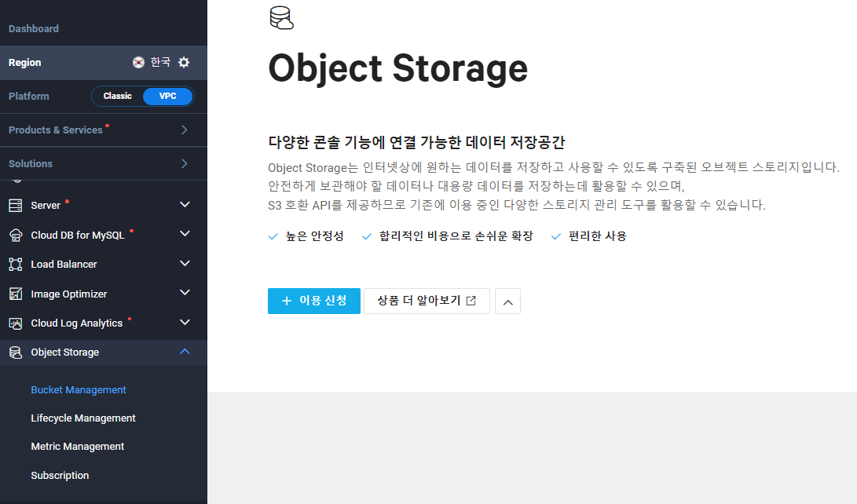857x504 pixels.
Task: Click the Server rack icon
Action: click(x=15, y=206)
